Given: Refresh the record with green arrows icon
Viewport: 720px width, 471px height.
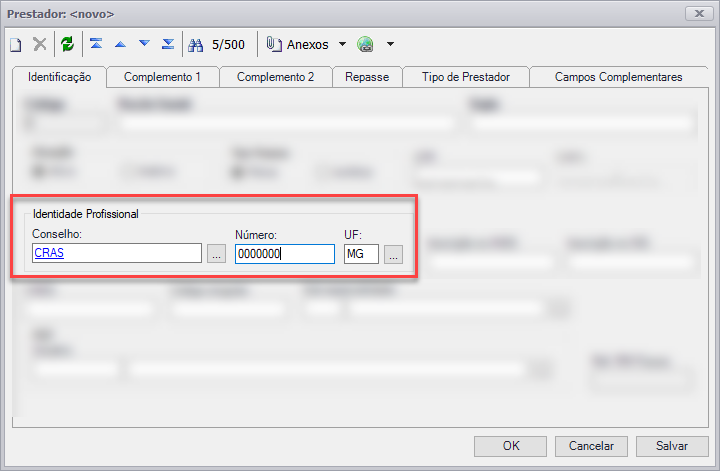Looking at the screenshot, I should click(x=68, y=44).
